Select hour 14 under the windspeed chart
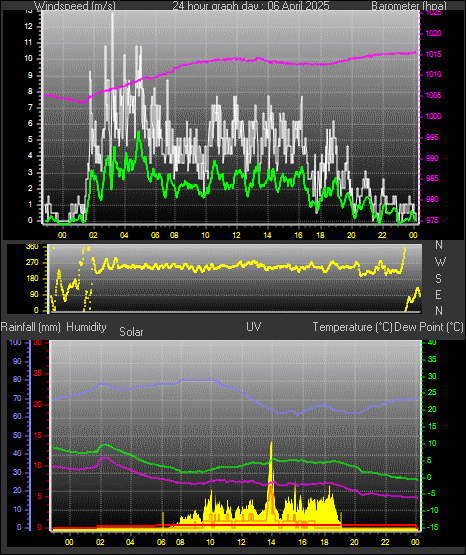The image size is (466, 555). click(267, 235)
